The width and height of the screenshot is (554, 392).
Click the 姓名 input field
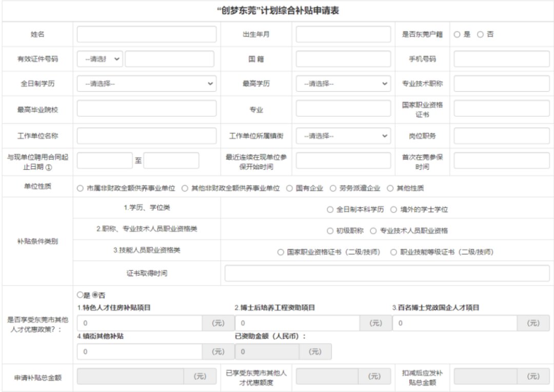click(146, 34)
